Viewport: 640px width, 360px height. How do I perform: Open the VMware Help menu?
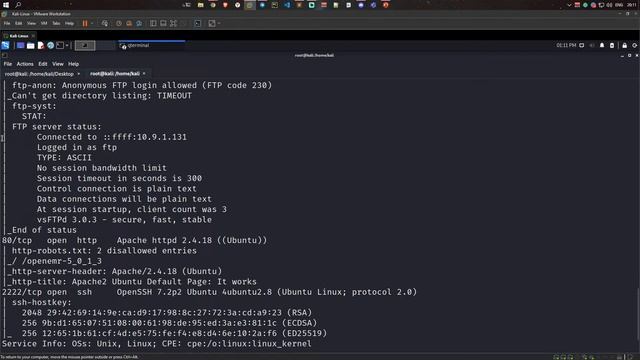69,24
